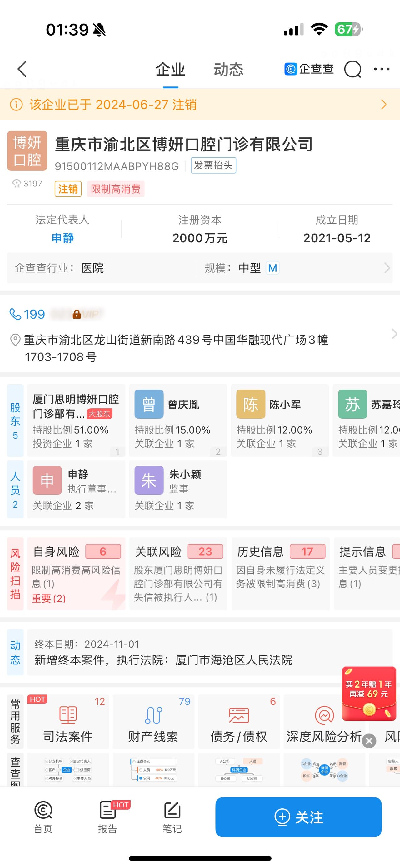Tap the view count 3197
This screenshot has height=868, width=400.
tap(27, 184)
